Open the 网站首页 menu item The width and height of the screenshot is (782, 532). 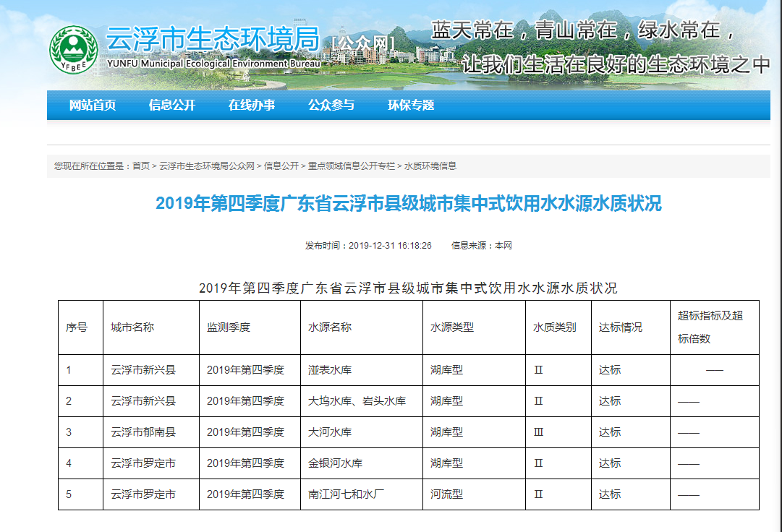(93, 106)
